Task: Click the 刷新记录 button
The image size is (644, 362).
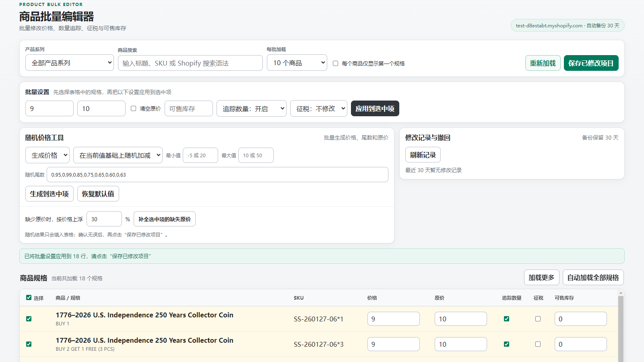Action: 423,155
